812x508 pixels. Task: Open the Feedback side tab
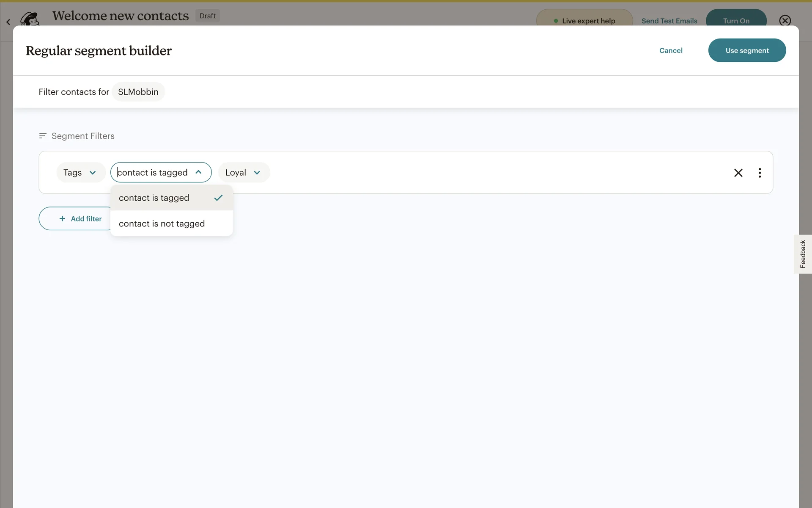[803, 254]
